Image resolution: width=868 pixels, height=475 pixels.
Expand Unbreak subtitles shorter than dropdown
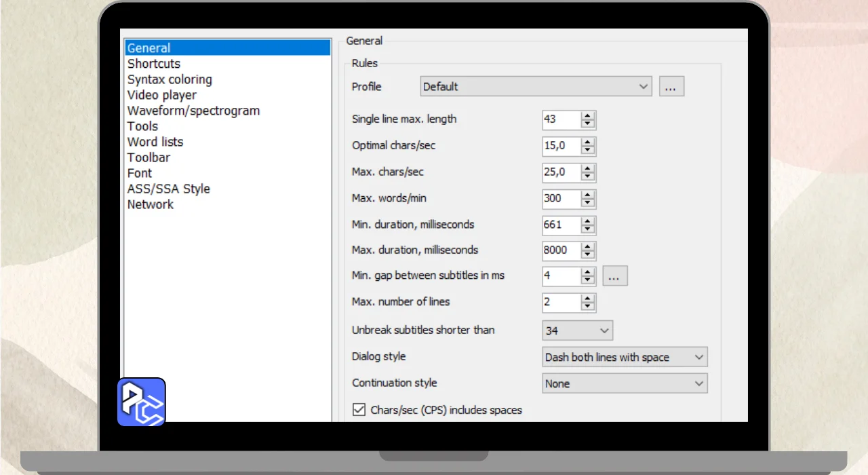(x=577, y=330)
